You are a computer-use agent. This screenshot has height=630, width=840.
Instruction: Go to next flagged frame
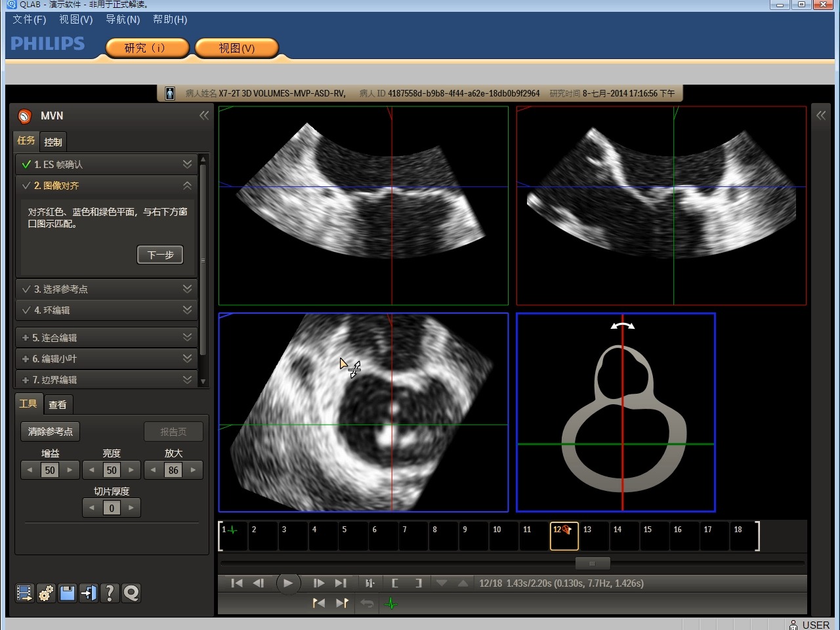tap(342, 603)
